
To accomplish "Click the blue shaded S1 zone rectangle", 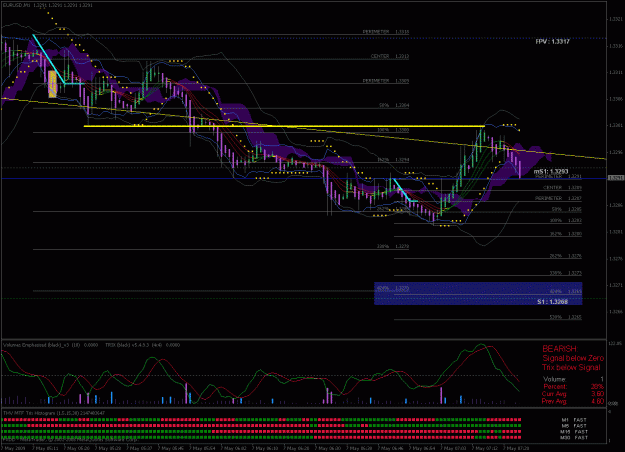I will [478, 293].
